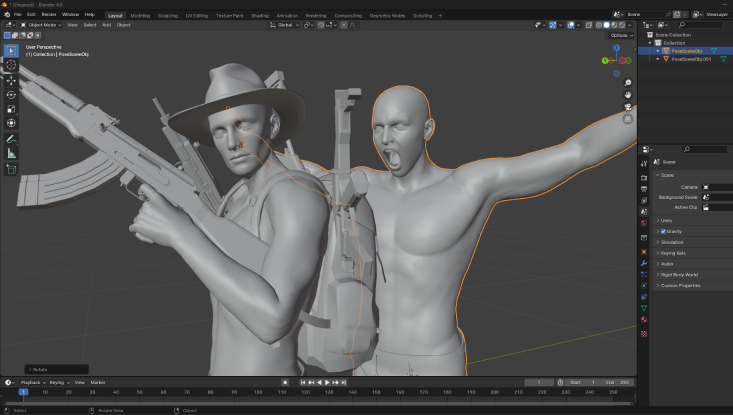Activate the Move tool

11,80
